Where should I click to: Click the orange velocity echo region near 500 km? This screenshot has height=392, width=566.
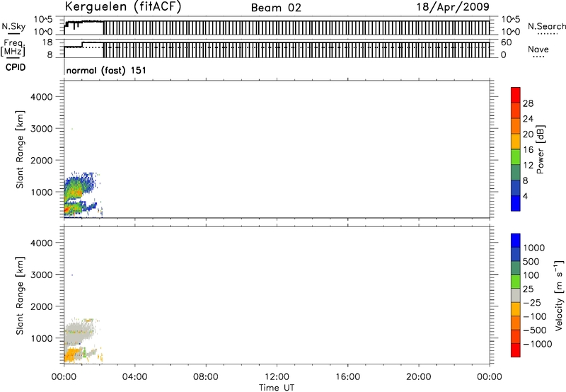click(x=74, y=354)
